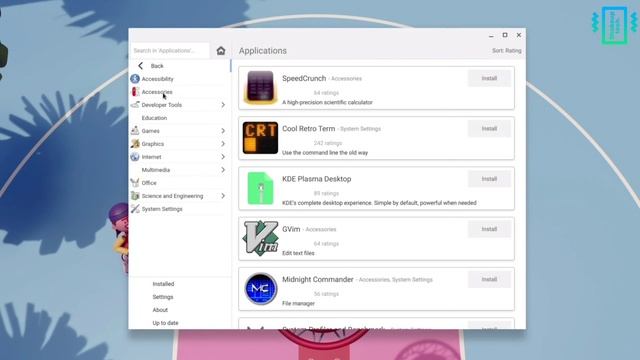Screen dimensions: 640x360
Task: Select the Accessibility category icon
Action: [x=135, y=79]
